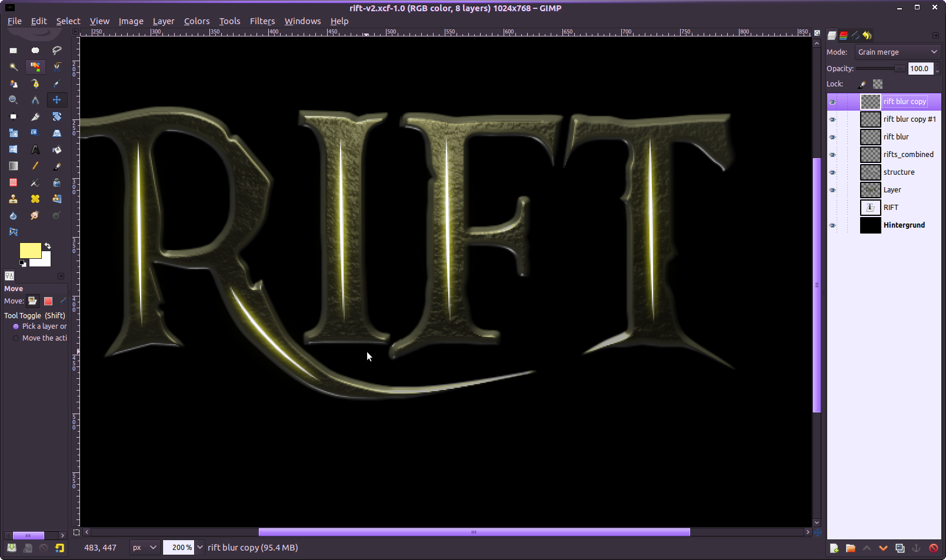Select the Pencil tool

click(x=35, y=166)
